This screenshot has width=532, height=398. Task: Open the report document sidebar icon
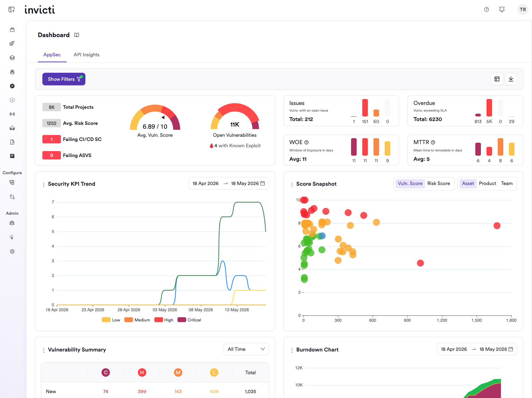point(12,142)
